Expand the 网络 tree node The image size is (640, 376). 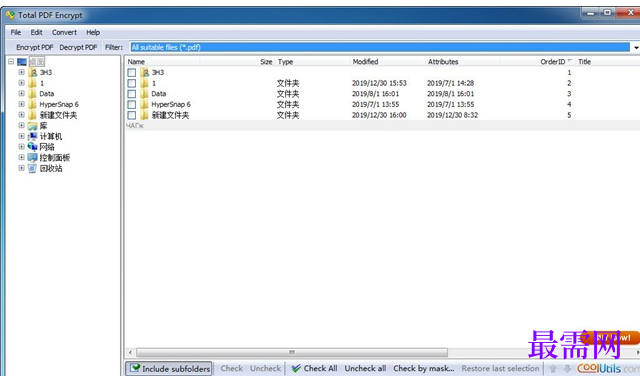click(x=22, y=147)
